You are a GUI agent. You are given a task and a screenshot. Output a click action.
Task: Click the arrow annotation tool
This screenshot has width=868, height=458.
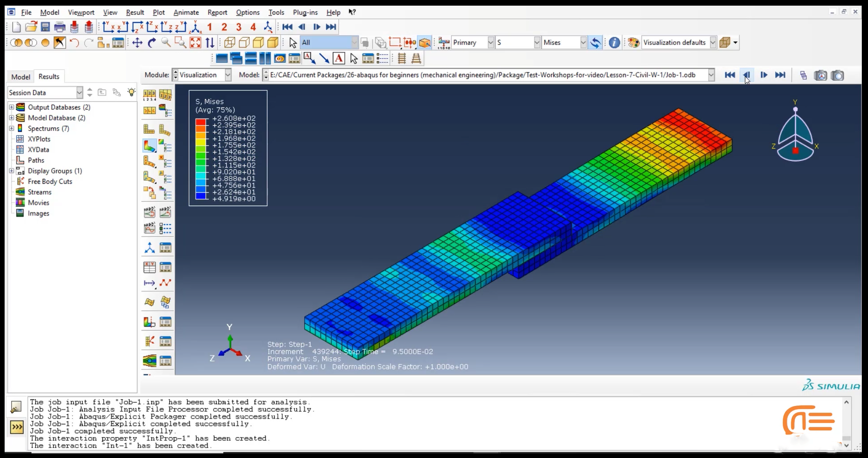click(x=324, y=59)
